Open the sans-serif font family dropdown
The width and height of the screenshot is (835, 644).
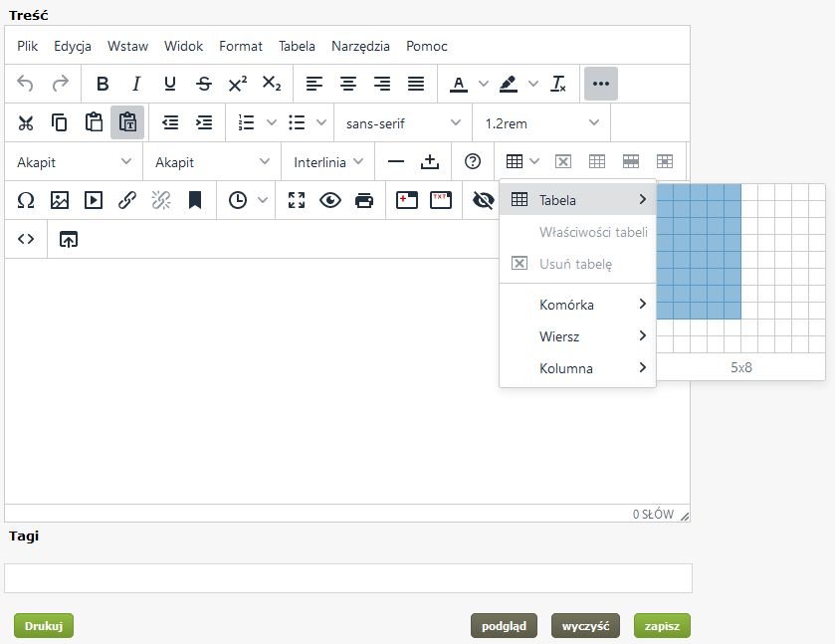(x=403, y=122)
